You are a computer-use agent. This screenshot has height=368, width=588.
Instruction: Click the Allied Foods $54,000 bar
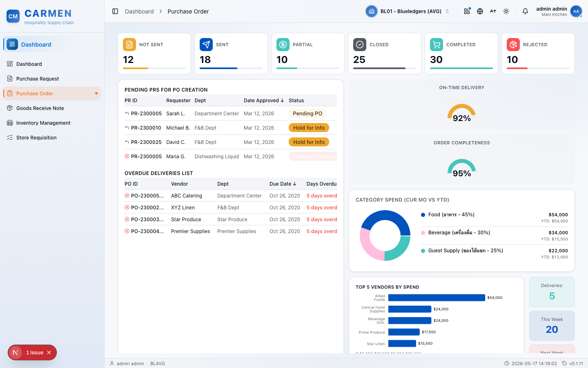pos(437,298)
